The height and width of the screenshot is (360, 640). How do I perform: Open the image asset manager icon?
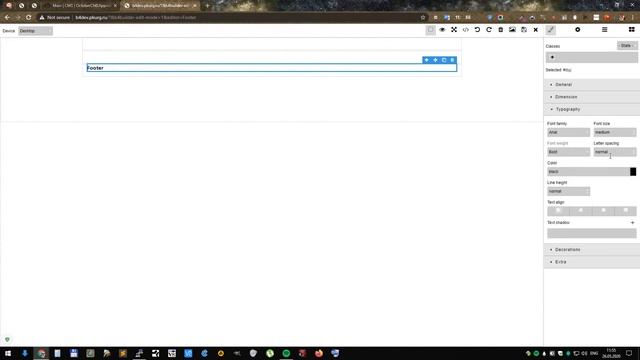pos(512,30)
